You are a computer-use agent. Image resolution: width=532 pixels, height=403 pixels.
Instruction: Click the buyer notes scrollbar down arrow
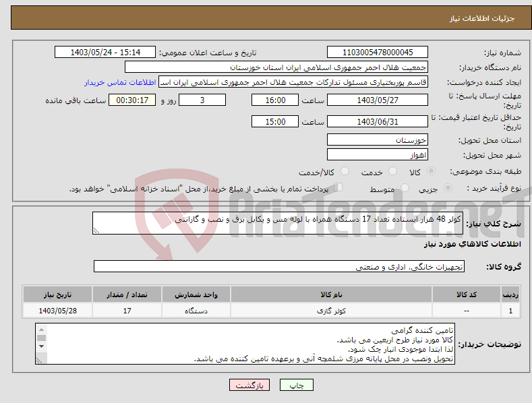41,346
